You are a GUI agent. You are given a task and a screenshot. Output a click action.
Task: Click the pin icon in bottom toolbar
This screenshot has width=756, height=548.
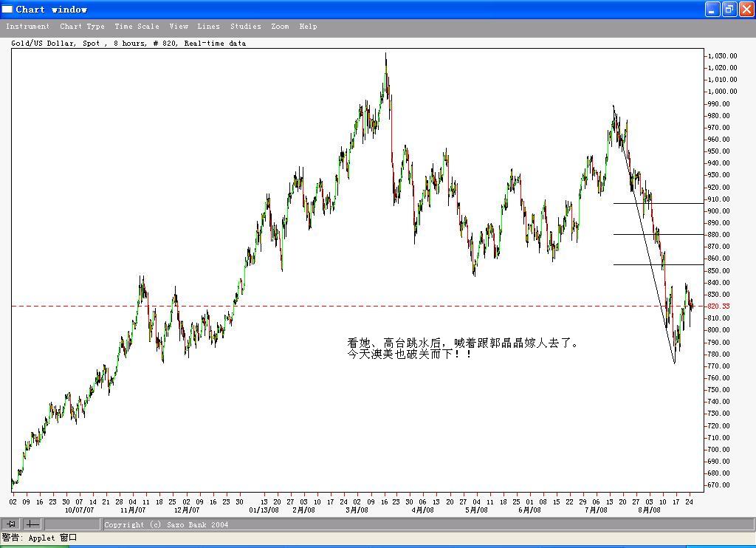click(x=10, y=524)
